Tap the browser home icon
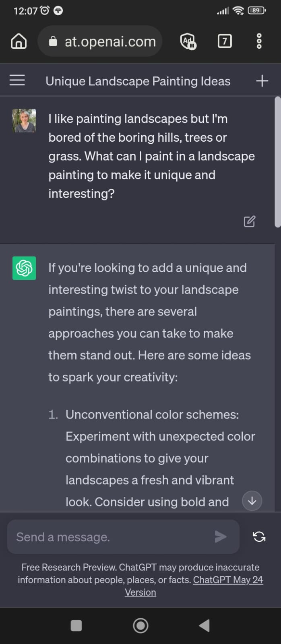 click(19, 41)
